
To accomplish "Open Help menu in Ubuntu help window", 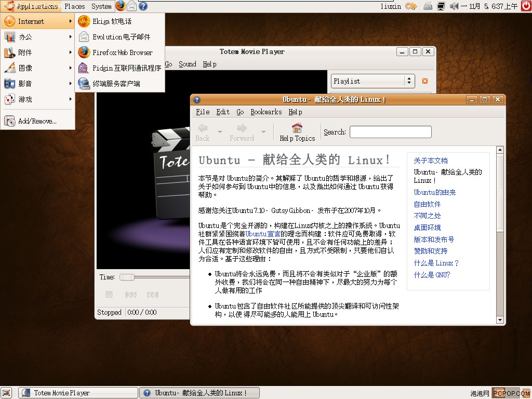I will pos(295,112).
